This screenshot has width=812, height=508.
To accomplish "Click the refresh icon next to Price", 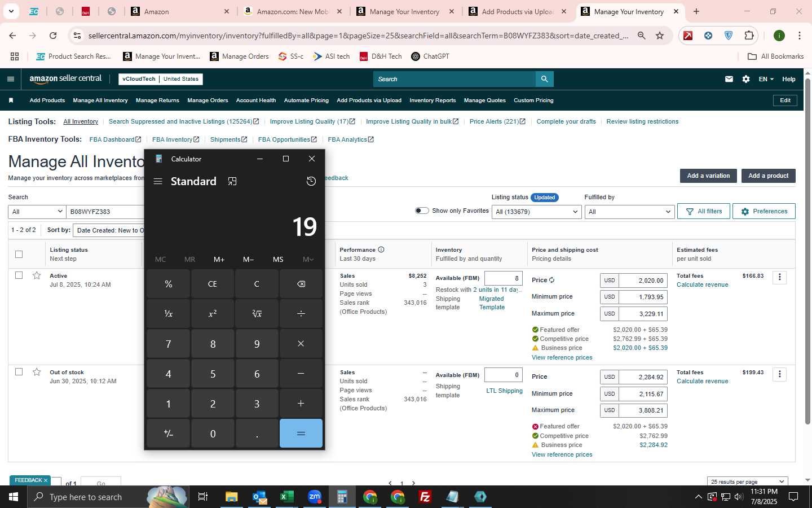I will (x=551, y=280).
